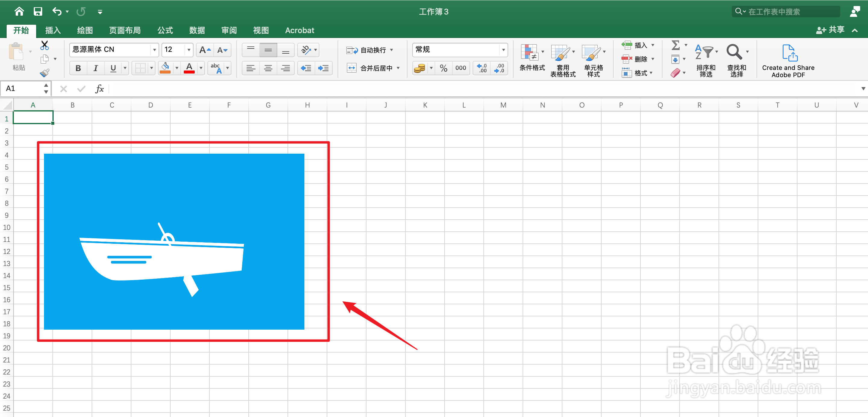Click the AutoSum sigma icon

pyautogui.click(x=675, y=45)
